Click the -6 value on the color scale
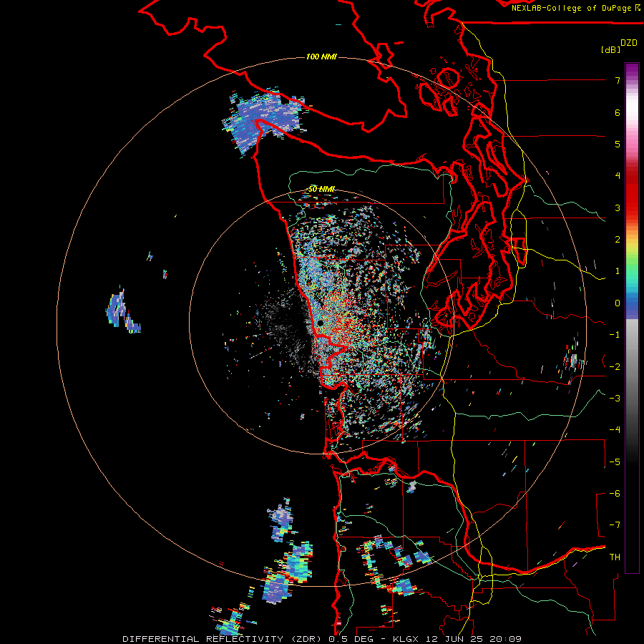Viewport: 644px width, 644px height. pos(615,494)
